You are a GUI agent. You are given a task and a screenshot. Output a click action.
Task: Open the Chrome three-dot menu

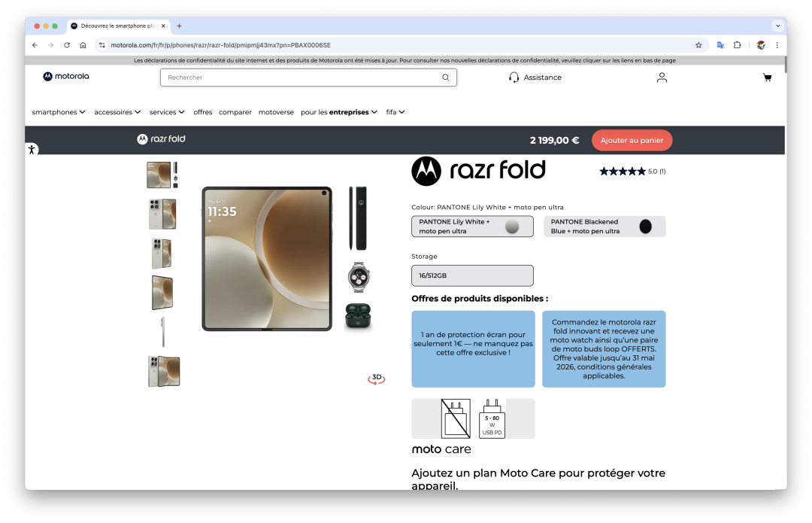pyautogui.click(x=777, y=45)
